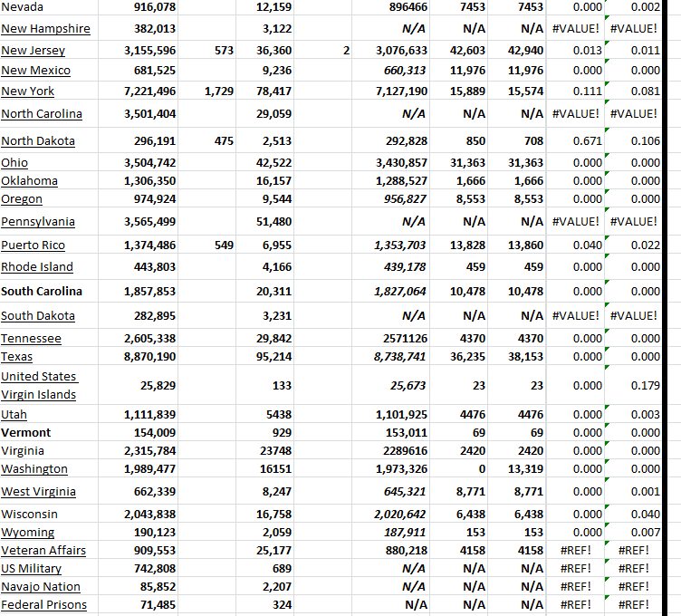
Task: Follow the Oklahoma hyperlink
Action: tap(29, 180)
